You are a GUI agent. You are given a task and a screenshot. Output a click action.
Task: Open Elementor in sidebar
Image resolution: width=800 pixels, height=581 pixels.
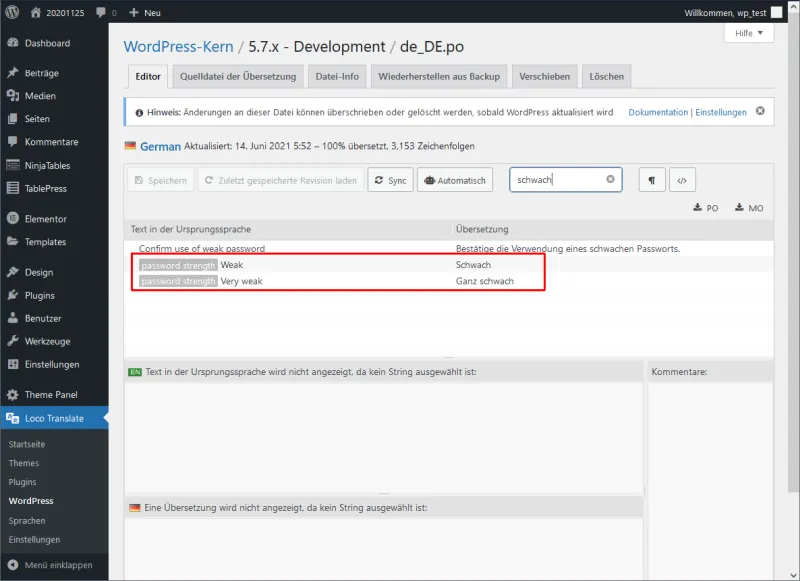click(54, 219)
